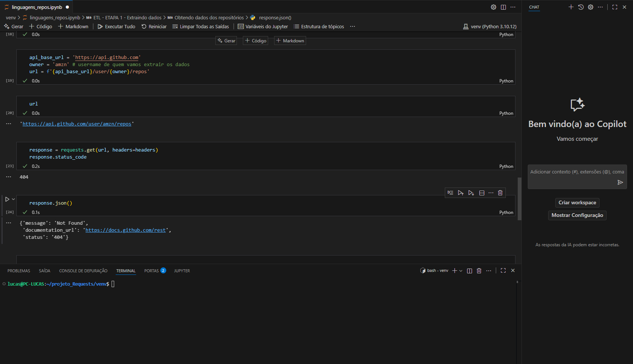Split the editor to the right
Screen dimensions: 633x364
pyautogui.click(x=503, y=7)
